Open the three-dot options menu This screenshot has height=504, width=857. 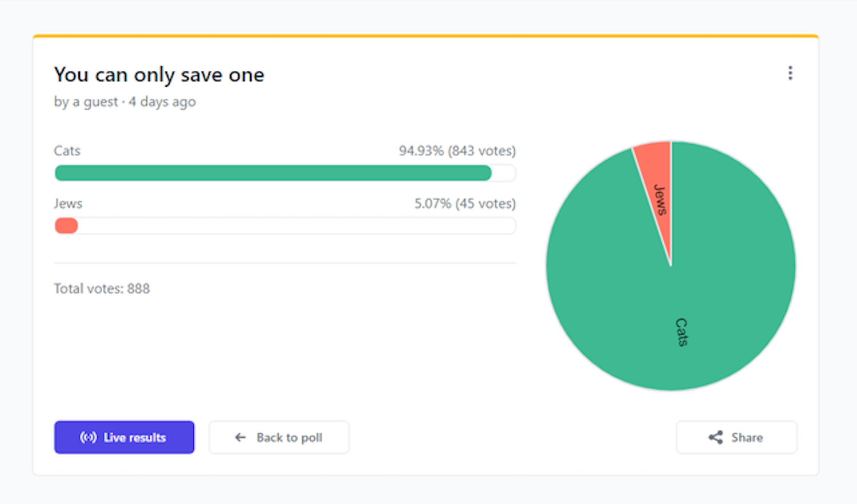790,73
